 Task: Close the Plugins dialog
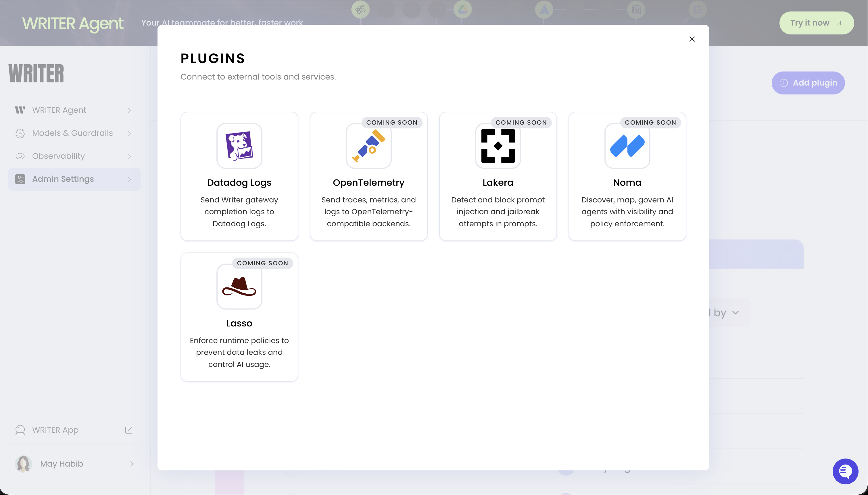tap(692, 39)
